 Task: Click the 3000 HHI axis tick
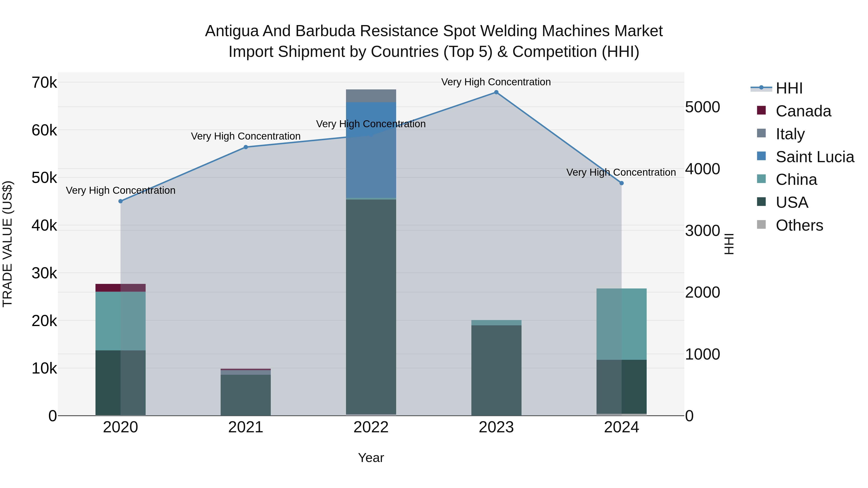click(703, 231)
